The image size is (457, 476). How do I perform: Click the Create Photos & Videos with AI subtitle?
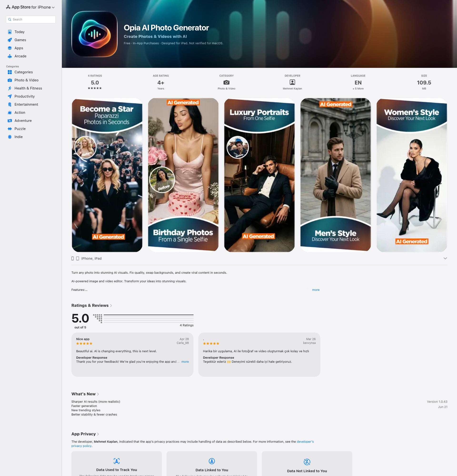pyautogui.click(x=155, y=36)
